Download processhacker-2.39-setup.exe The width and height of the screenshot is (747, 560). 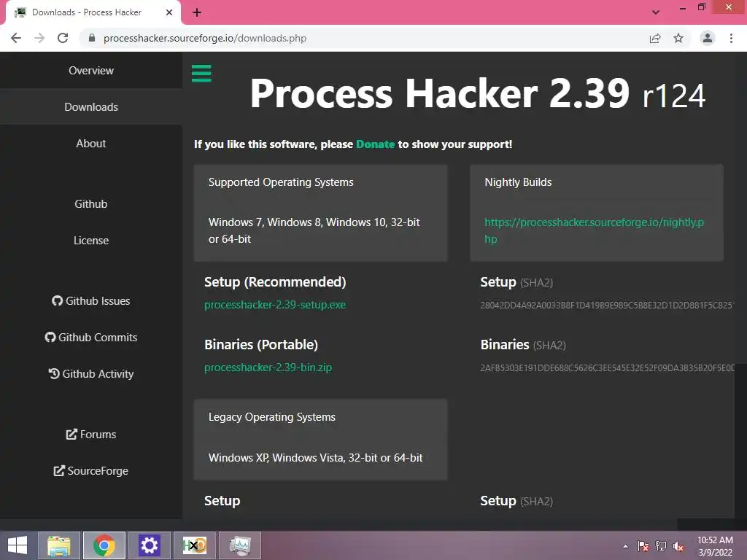pyautogui.click(x=275, y=305)
